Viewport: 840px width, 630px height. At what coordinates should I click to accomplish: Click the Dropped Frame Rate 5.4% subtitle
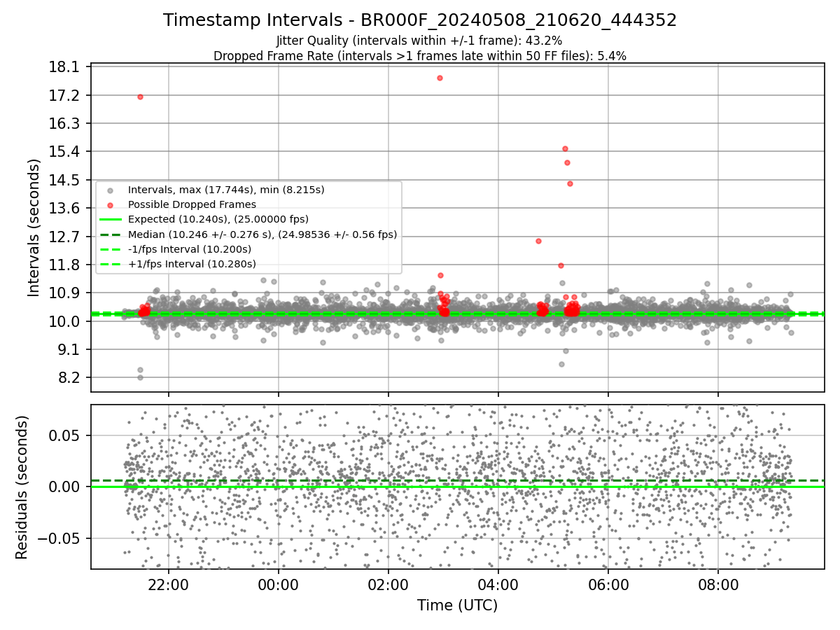420,56
